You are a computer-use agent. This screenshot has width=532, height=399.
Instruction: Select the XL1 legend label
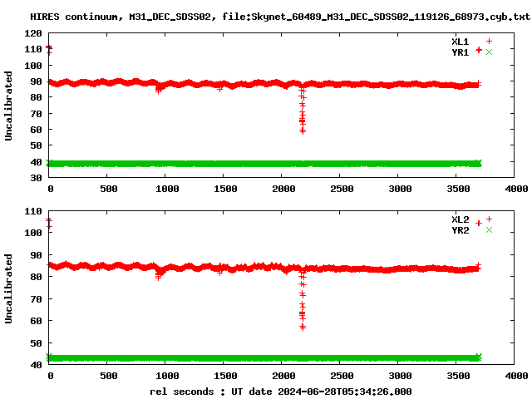click(x=460, y=42)
